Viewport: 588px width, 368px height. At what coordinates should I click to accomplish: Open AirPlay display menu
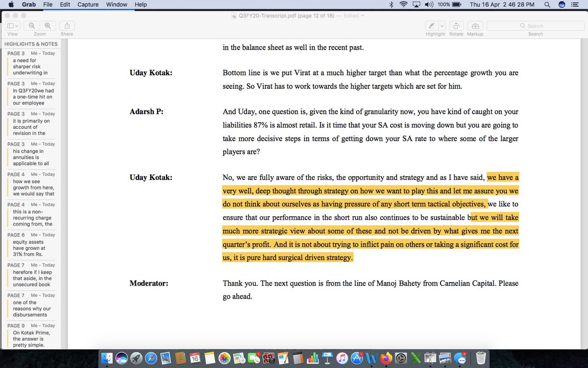tap(416, 4)
